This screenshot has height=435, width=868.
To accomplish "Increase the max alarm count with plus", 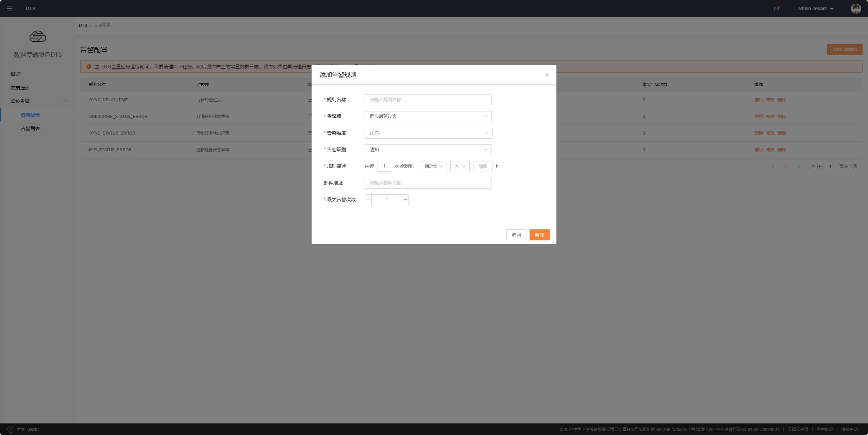I will [405, 200].
